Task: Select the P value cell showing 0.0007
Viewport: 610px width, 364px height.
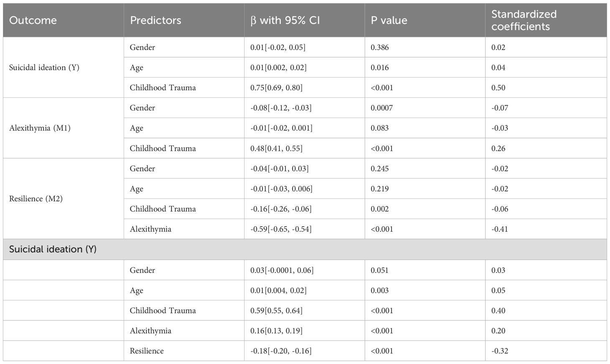Action: pyautogui.click(x=382, y=108)
